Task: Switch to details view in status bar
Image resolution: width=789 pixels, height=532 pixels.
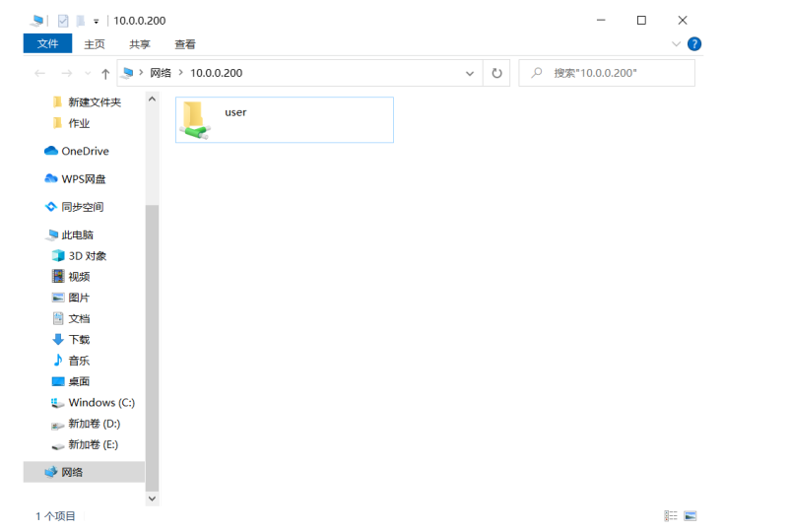Action: point(671,516)
